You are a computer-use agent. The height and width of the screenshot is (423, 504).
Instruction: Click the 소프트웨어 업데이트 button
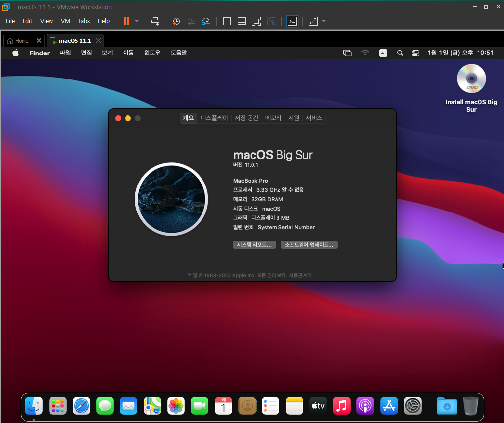[x=309, y=245]
